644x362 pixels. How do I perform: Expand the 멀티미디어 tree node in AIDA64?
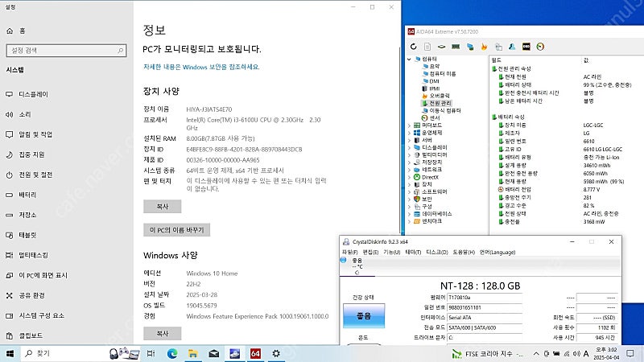coord(409,154)
